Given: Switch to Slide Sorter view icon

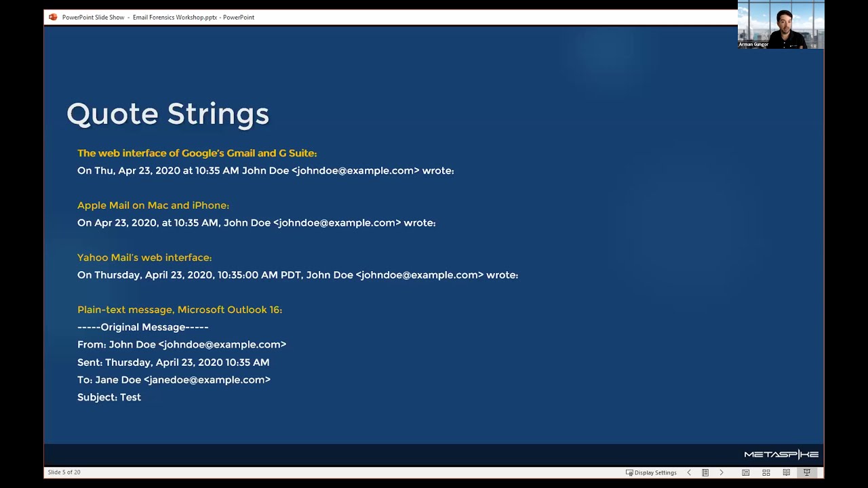Looking at the screenshot, I should pos(766,472).
